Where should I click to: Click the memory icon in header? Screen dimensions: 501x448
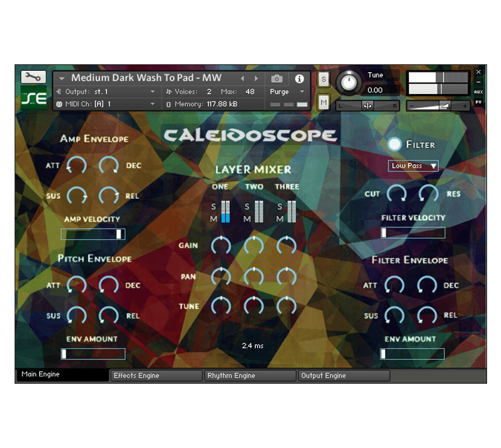click(168, 104)
